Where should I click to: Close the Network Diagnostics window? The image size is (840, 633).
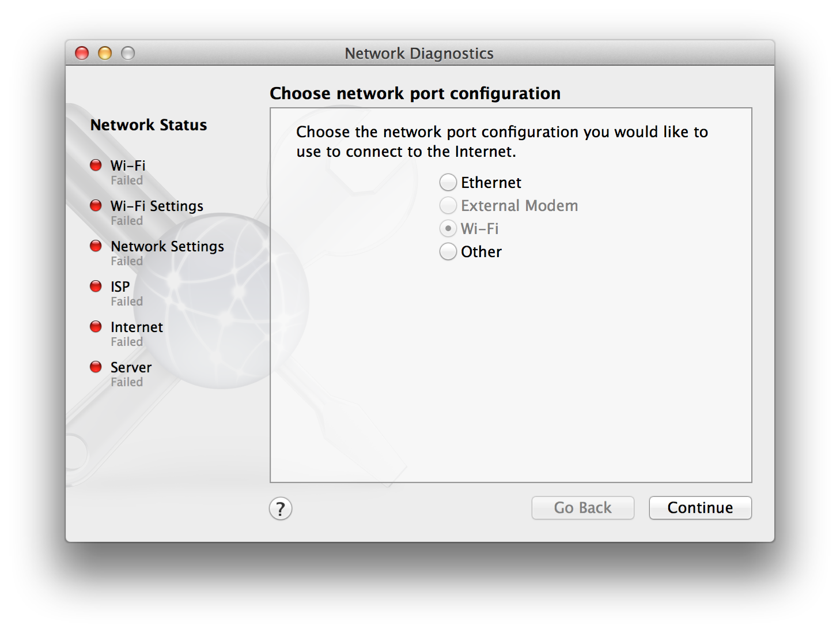coord(82,54)
